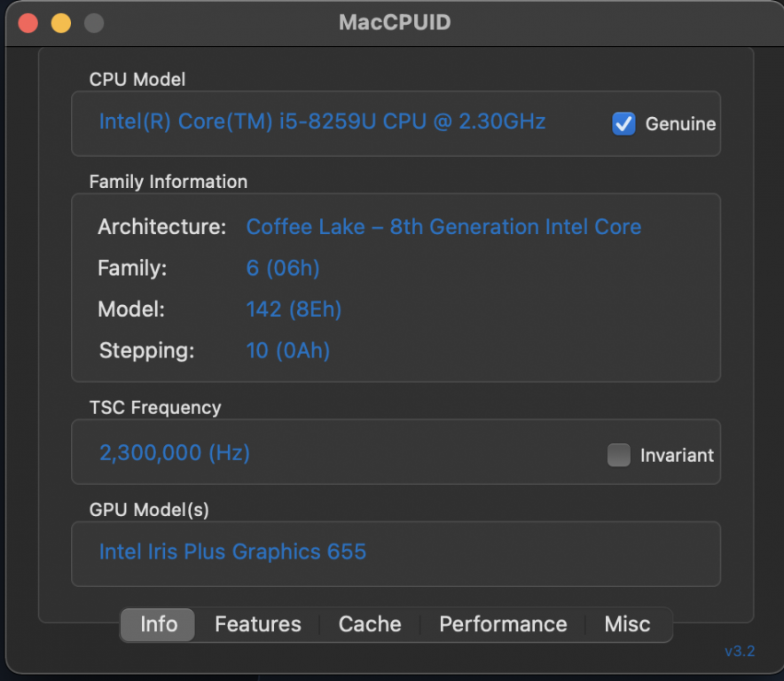The width and height of the screenshot is (784, 681).
Task: Select the Info tab
Action: click(x=159, y=624)
